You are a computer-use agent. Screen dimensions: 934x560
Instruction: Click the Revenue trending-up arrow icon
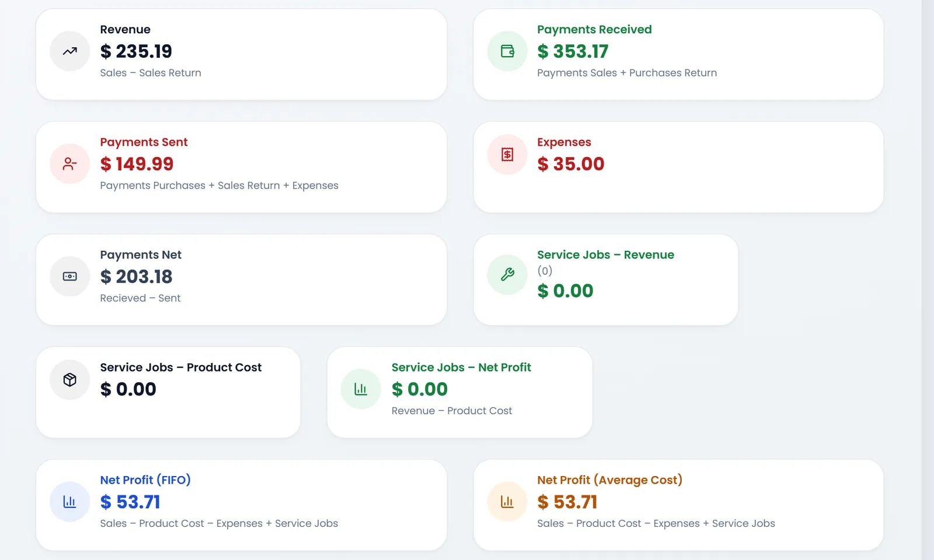point(70,51)
